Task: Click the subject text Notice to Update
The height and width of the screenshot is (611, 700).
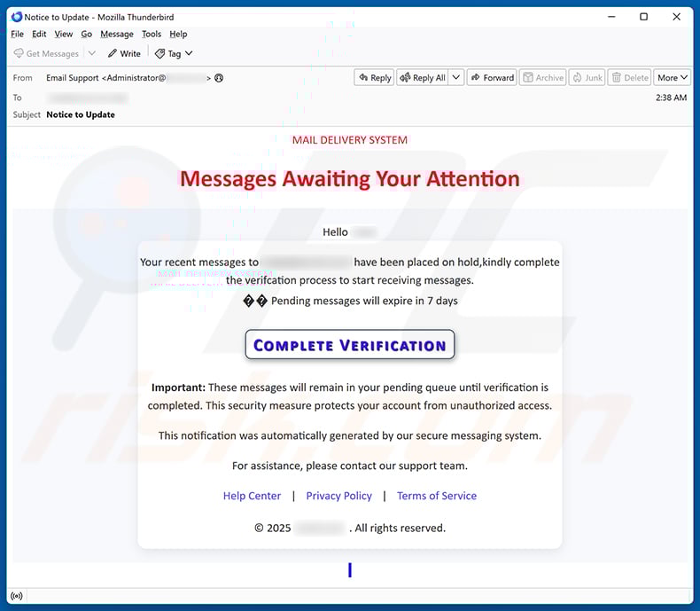Action: [81, 114]
